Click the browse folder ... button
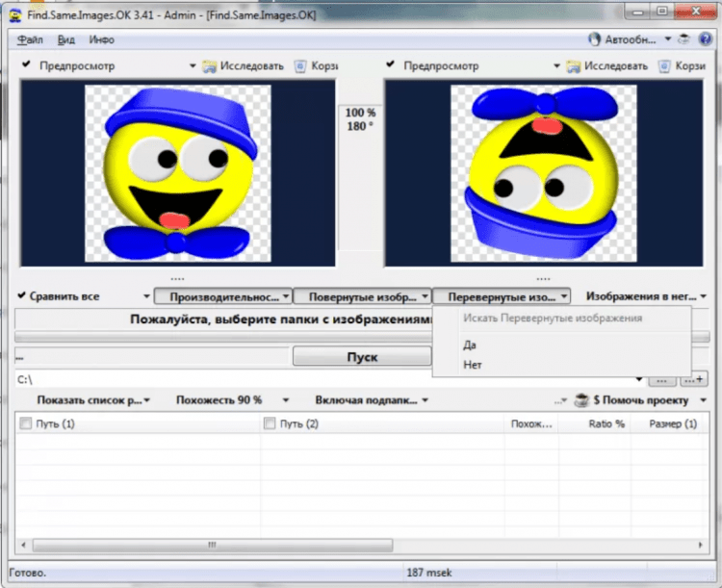 pos(662,380)
